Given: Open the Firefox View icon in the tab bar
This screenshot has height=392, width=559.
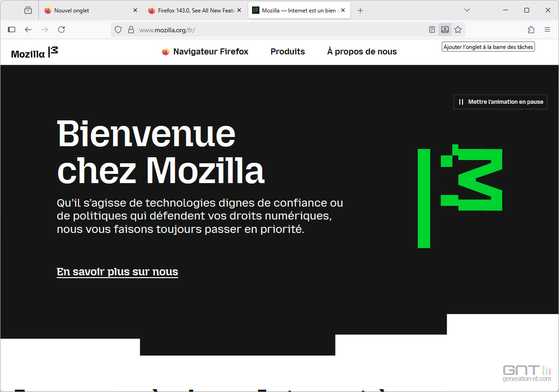Looking at the screenshot, I should [x=28, y=10].
